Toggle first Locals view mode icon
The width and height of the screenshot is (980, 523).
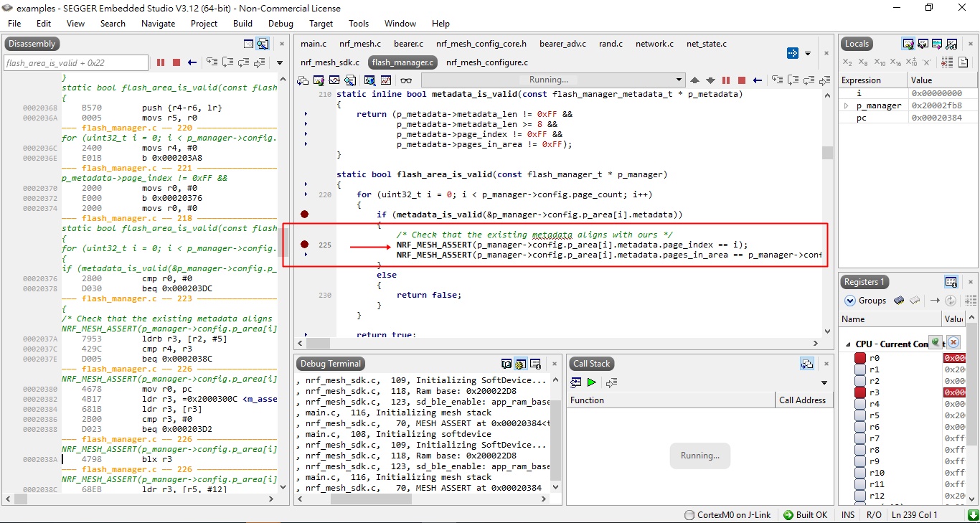click(908, 44)
